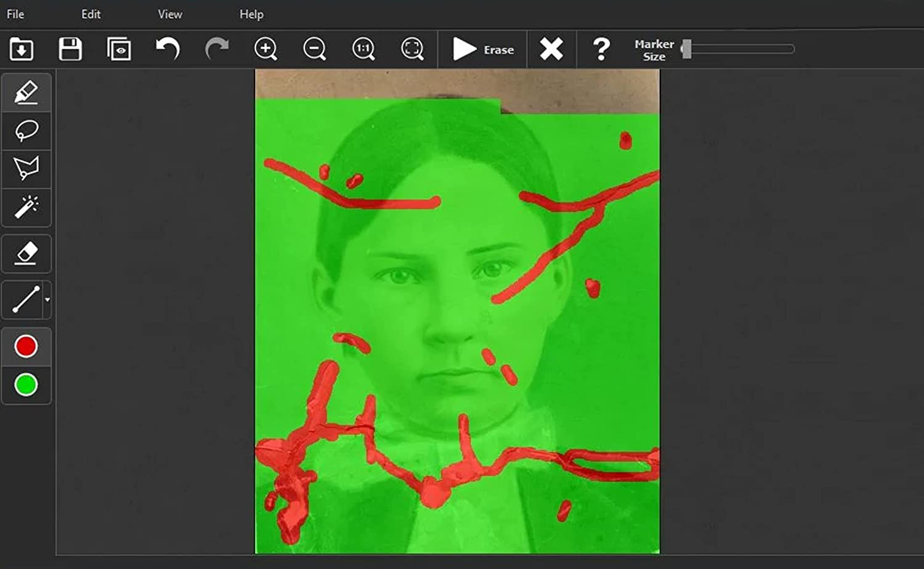Click the X clear selection icon
Image resolution: width=924 pixels, height=569 pixels.
(551, 49)
